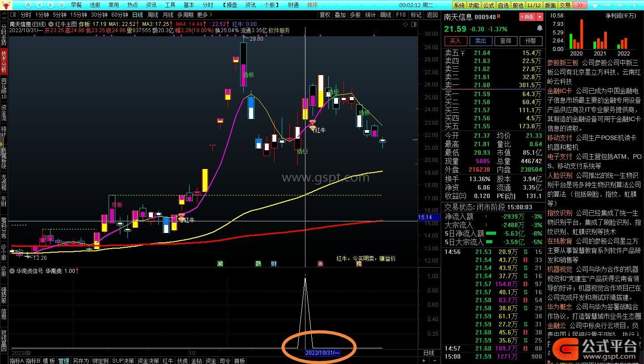The image size is (644, 364).
Task: Zoom out chart with the − button
Action: click(x=436, y=360)
